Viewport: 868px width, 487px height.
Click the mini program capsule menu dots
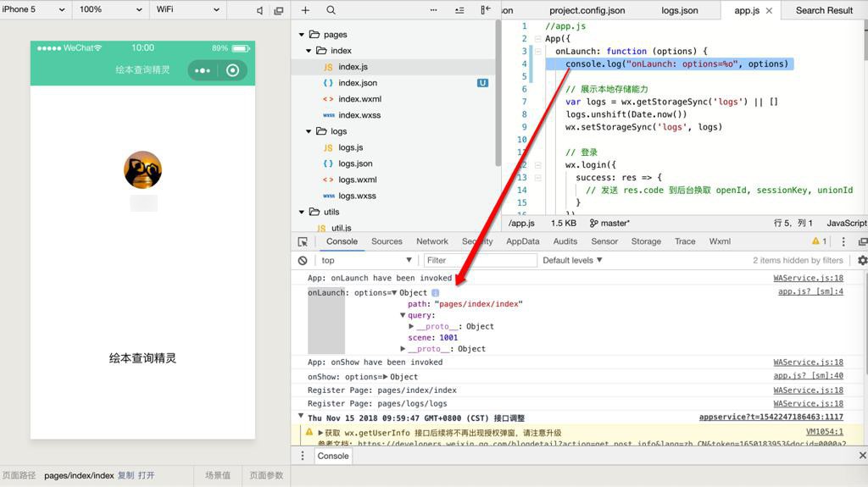click(x=203, y=70)
